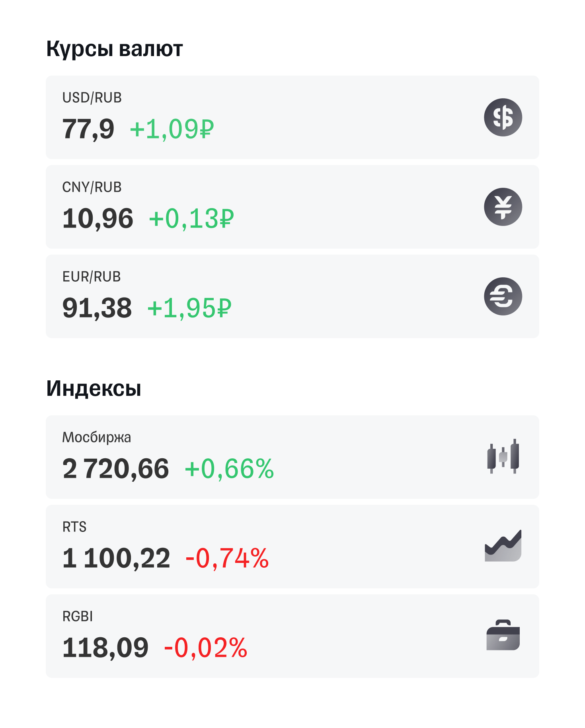
Task: Click the Мосбиржа change +0,66%
Action: coord(229,469)
